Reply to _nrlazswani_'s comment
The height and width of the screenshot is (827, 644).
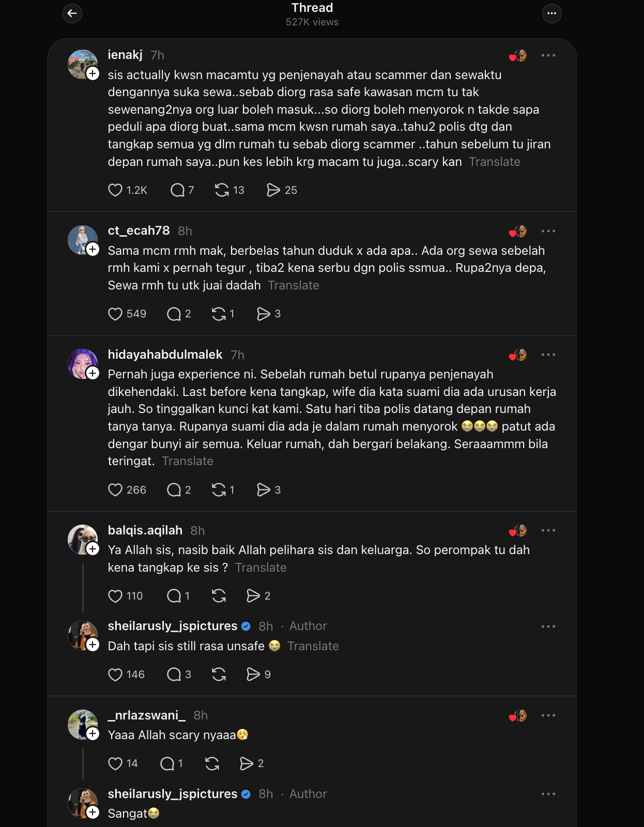point(167,763)
